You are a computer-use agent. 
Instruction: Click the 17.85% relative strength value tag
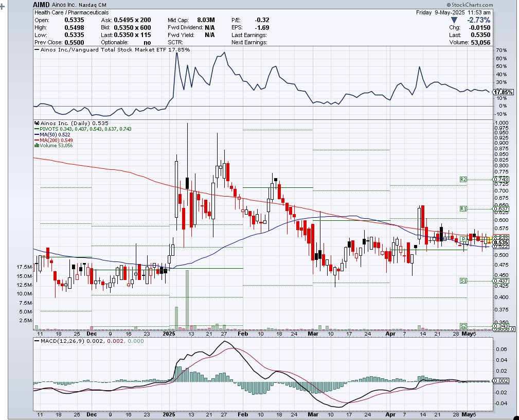pos(504,92)
